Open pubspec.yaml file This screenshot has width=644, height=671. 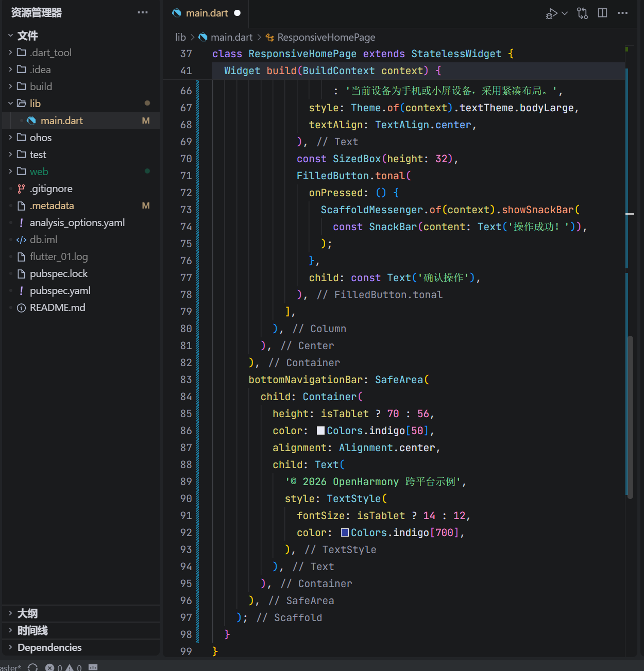[81, 290]
